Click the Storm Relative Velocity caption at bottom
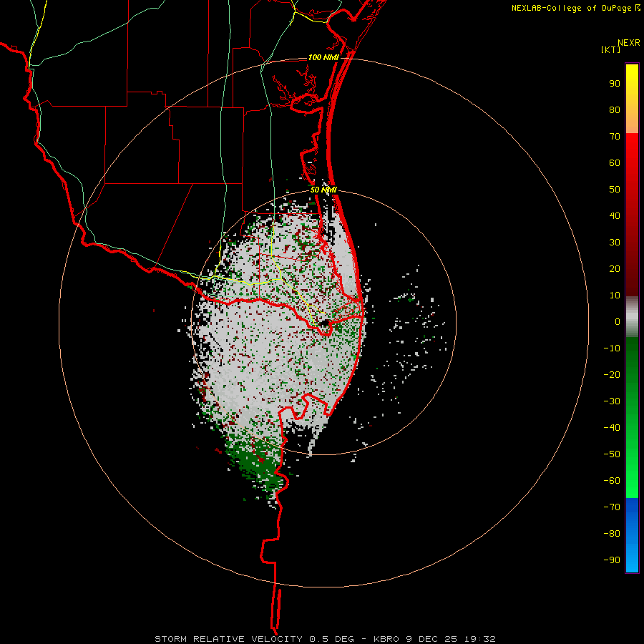This screenshot has width=644, height=644. click(x=325, y=639)
